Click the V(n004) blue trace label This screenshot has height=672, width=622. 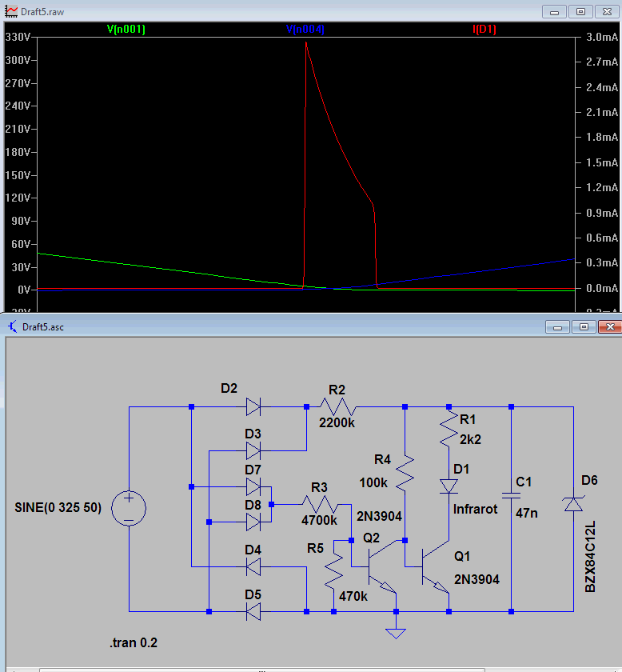(305, 29)
